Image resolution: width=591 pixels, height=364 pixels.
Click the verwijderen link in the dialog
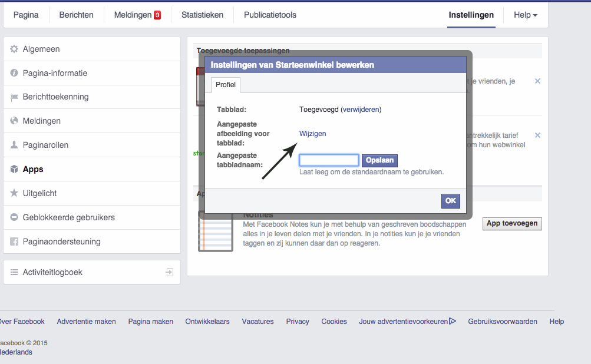(x=361, y=110)
